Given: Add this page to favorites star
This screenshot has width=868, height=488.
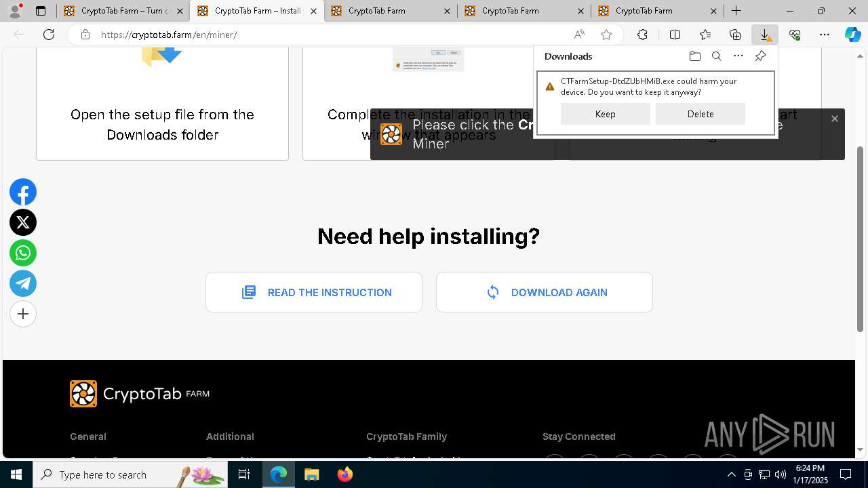Looking at the screenshot, I should tap(606, 35).
